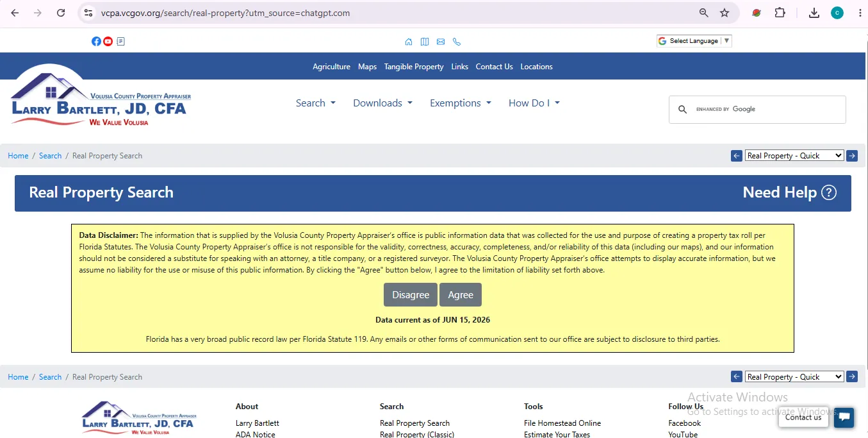Click the Agree button

(461, 295)
